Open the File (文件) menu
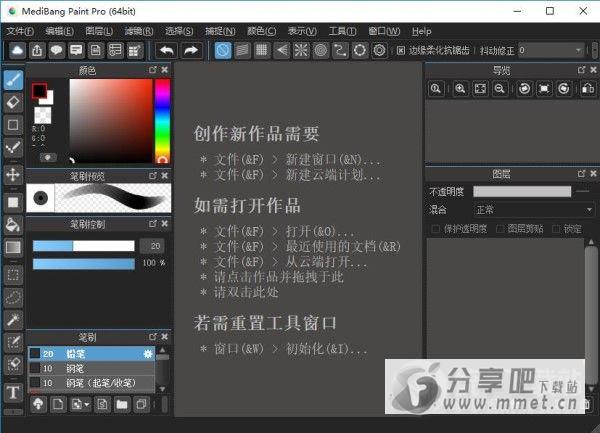600x433 pixels. 20,31
